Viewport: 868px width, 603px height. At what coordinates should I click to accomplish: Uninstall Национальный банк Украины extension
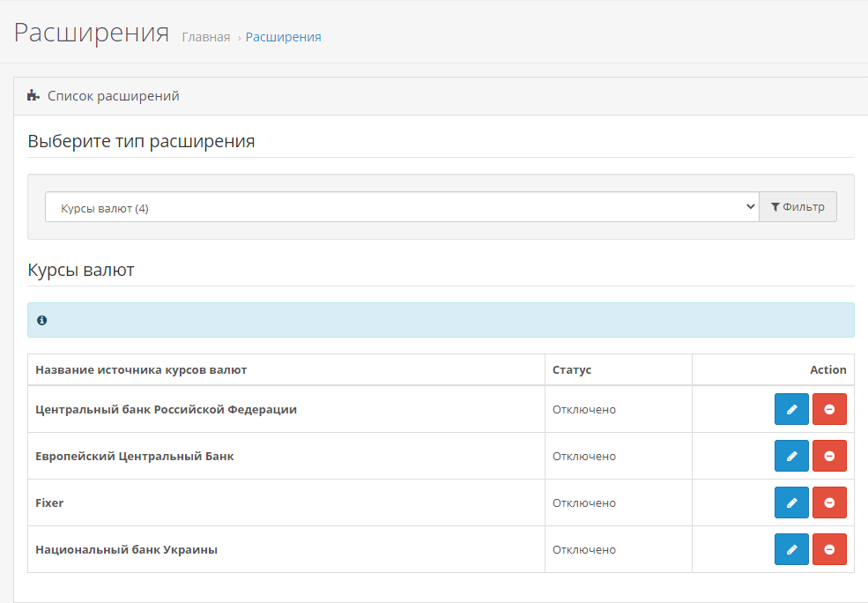[x=829, y=549]
